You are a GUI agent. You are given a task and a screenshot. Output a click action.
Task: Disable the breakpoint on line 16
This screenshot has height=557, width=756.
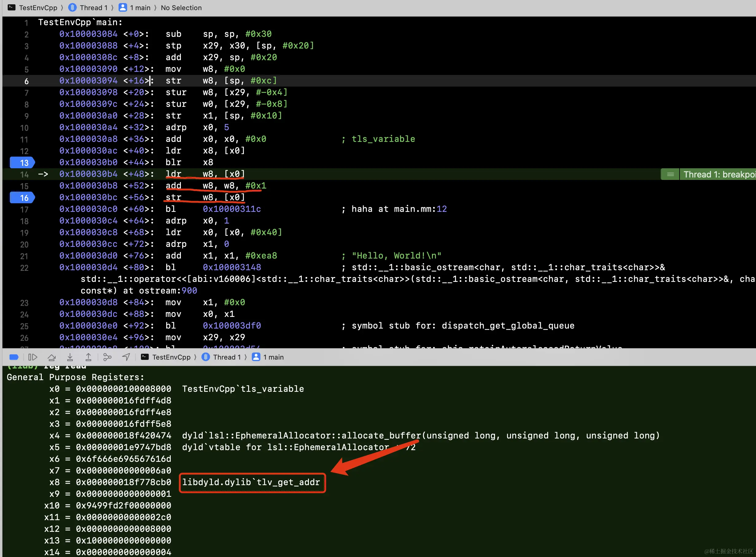[x=22, y=198]
